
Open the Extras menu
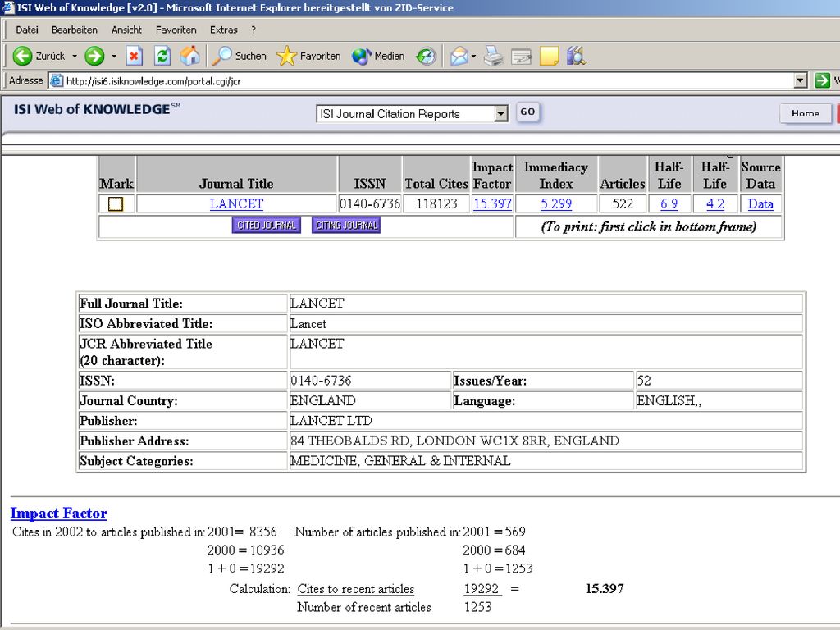click(223, 30)
